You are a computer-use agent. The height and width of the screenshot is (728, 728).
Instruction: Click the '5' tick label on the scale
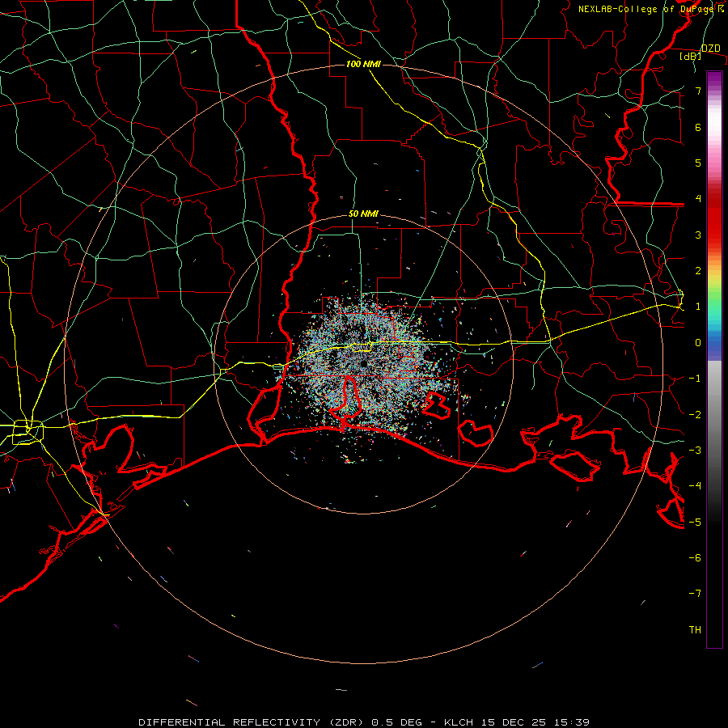(698, 163)
